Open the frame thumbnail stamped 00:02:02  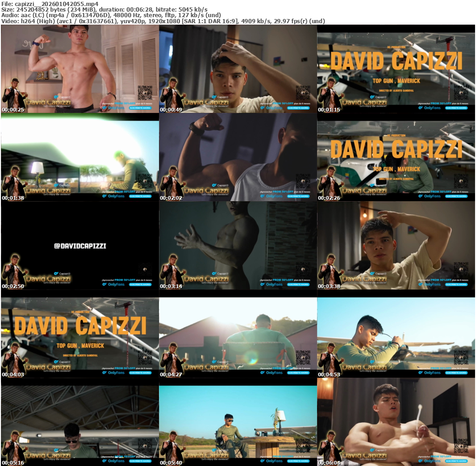(238, 157)
